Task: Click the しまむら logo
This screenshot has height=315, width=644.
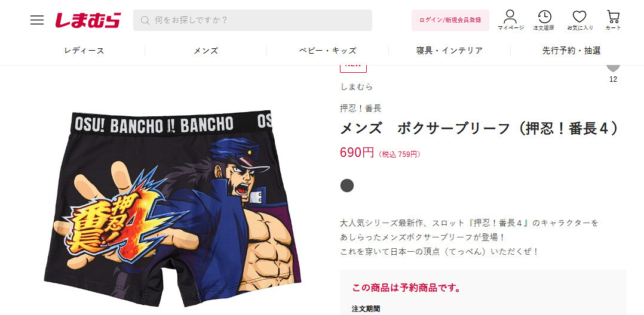Action: click(88, 20)
